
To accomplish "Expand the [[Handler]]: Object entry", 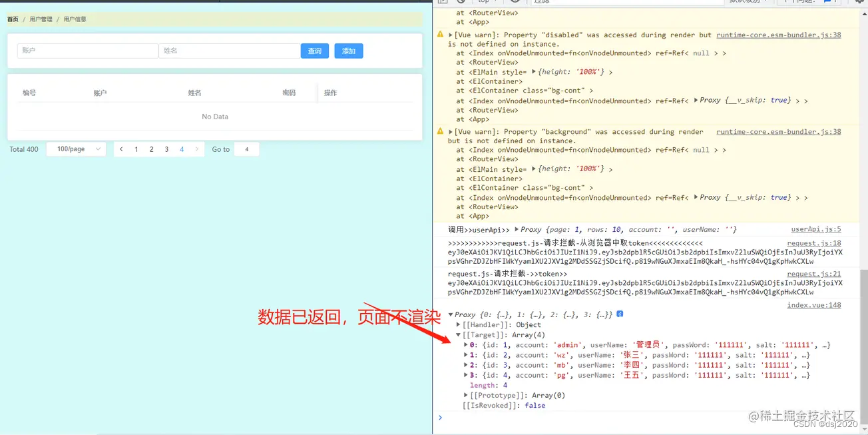I will 458,325.
